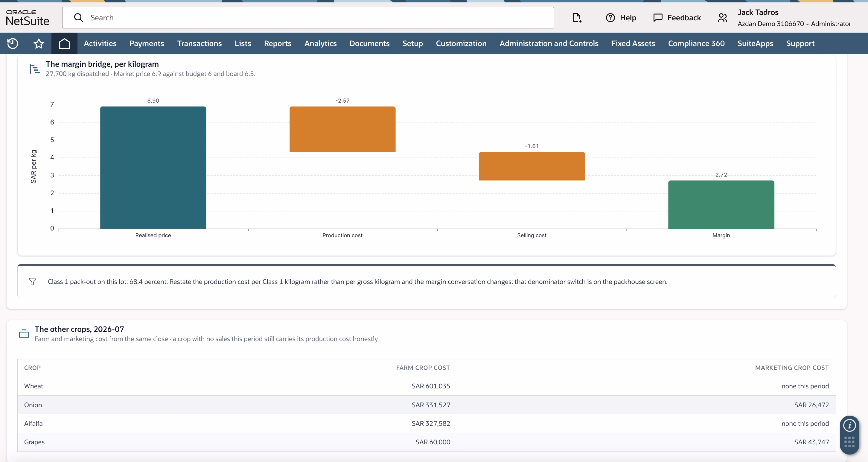Click the Oracle NetSuite logo
This screenshot has width=868, height=462.
(x=27, y=18)
